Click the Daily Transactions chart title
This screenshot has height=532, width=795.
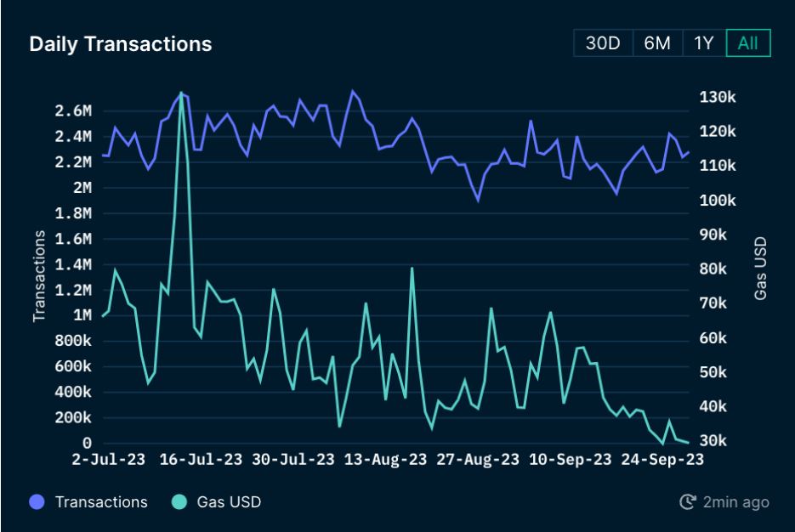coord(120,44)
